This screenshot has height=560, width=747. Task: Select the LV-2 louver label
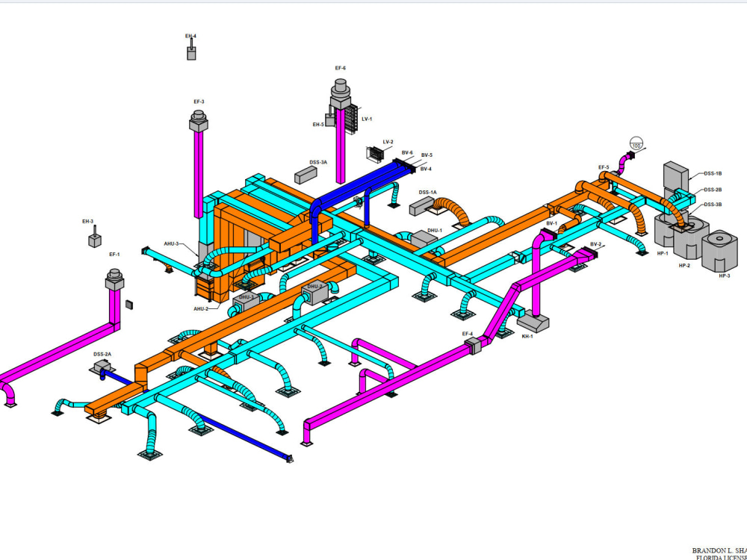tap(388, 142)
